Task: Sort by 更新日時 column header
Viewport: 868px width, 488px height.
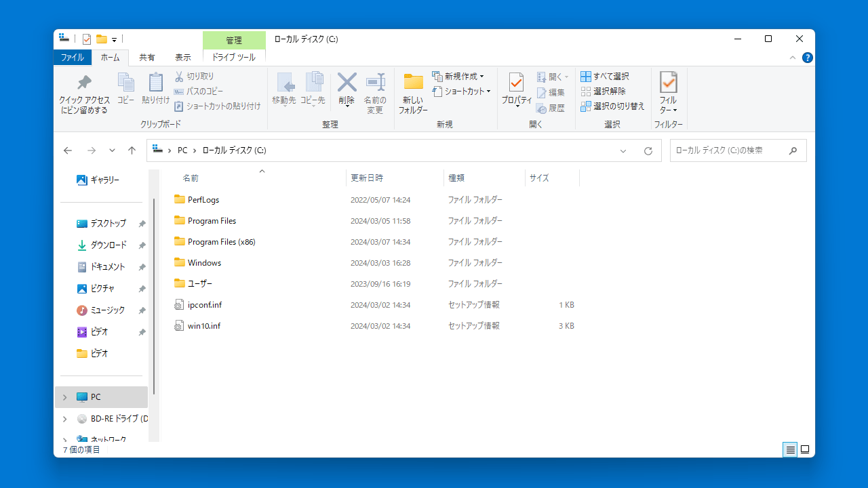Action: (395, 178)
